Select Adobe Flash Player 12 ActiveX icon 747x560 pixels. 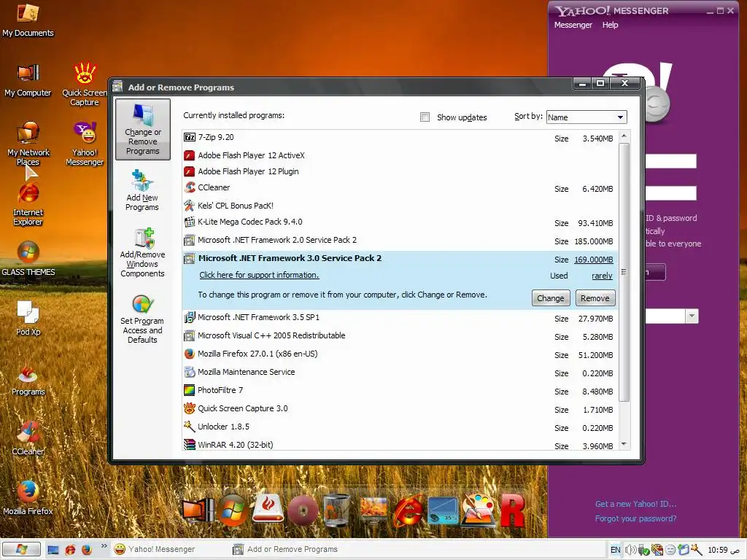click(190, 155)
